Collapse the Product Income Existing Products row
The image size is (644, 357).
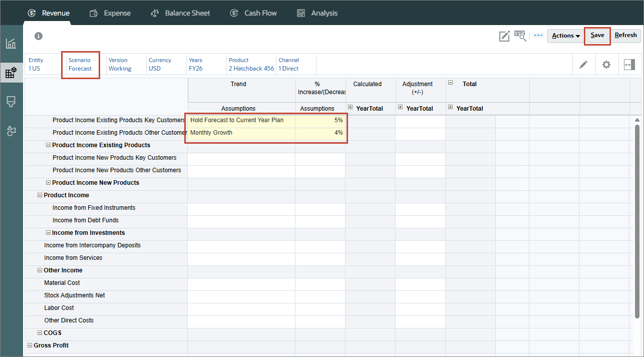coord(49,145)
